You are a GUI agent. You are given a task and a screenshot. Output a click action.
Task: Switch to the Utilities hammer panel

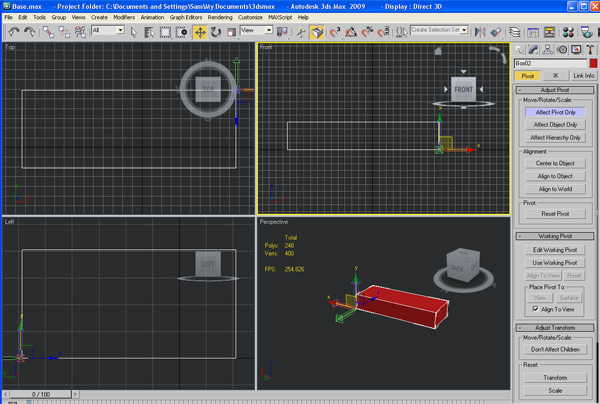pyautogui.click(x=590, y=50)
